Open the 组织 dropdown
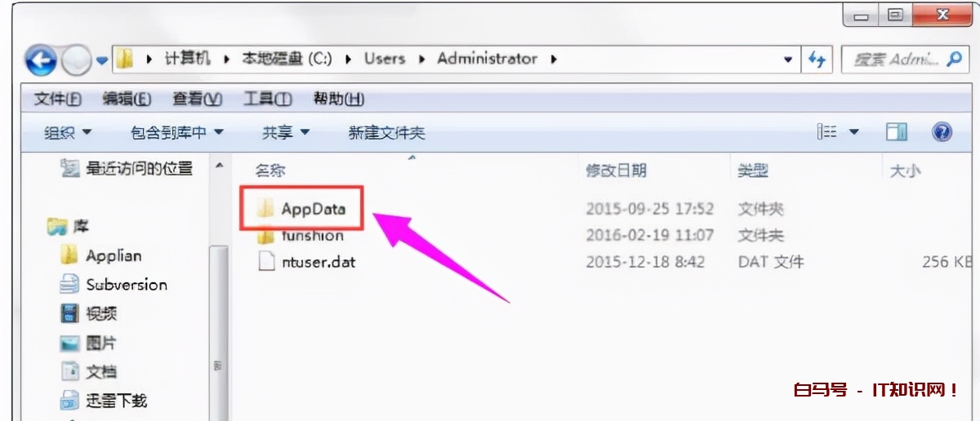Image resolution: width=980 pixels, height=421 pixels. coord(67,132)
